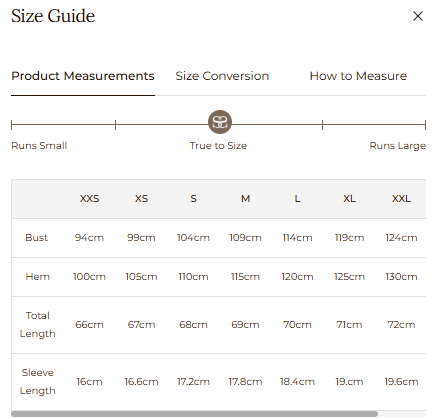Click the Runs Large label
The width and height of the screenshot is (439, 419).
[398, 146]
